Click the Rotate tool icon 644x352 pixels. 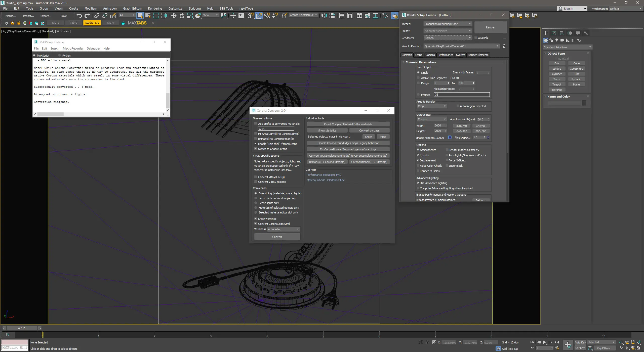[182, 16]
